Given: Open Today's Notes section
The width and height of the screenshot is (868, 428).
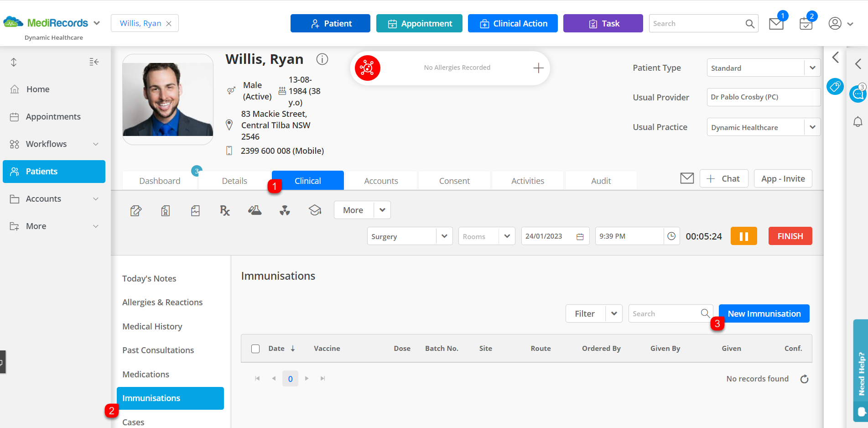Looking at the screenshot, I should (x=149, y=279).
